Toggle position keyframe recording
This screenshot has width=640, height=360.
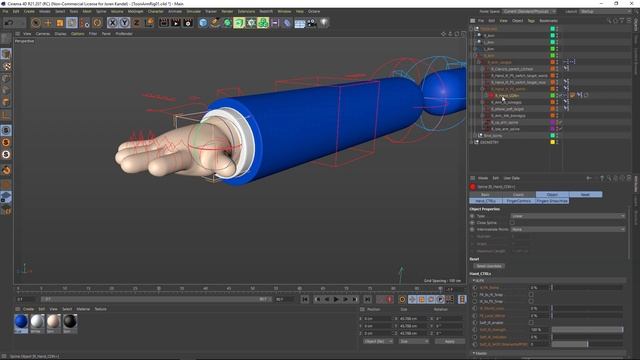coord(412,300)
